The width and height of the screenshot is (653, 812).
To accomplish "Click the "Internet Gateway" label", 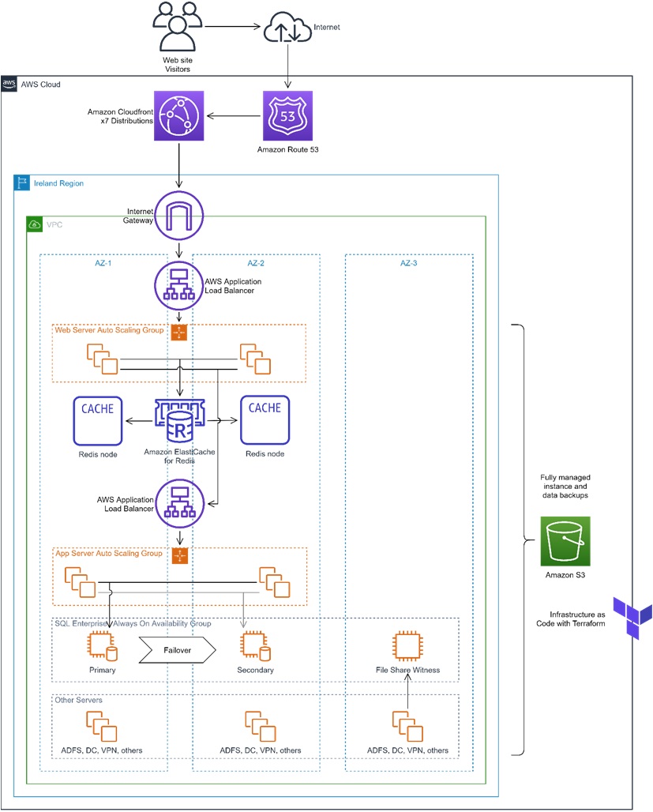I will coord(140,216).
